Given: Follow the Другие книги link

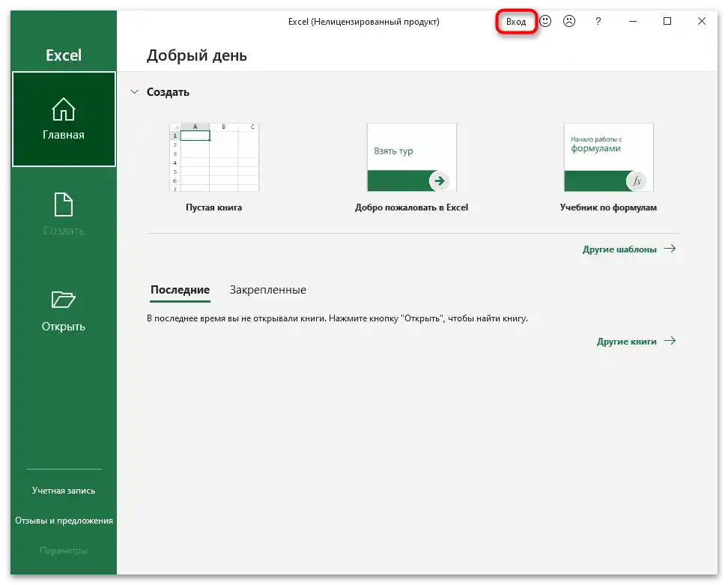Looking at the screenshot, I should (636, 342).
